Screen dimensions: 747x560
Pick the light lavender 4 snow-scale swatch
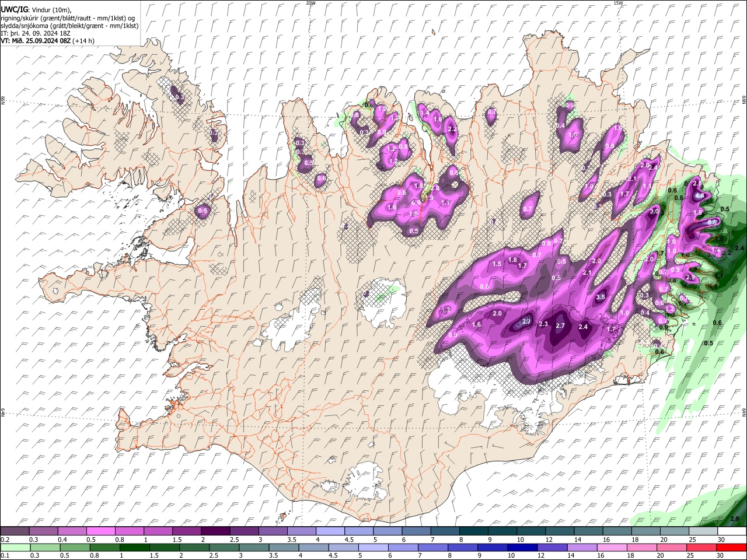[x=329, y=531]
